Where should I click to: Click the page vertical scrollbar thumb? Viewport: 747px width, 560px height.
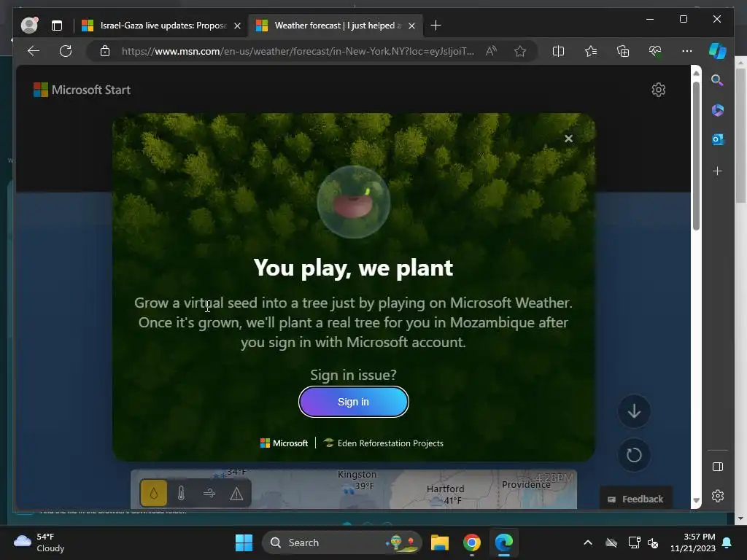click(x=696, y=155)
